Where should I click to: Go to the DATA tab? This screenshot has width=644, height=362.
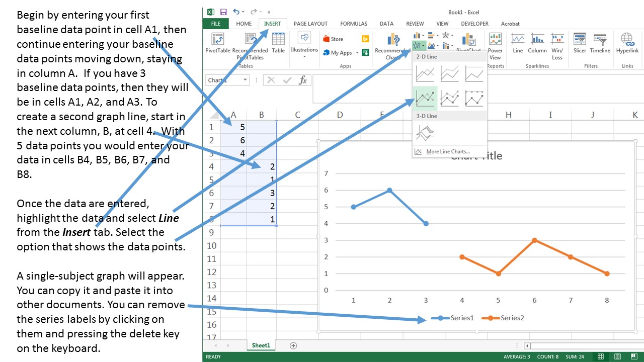click(386, 24)
